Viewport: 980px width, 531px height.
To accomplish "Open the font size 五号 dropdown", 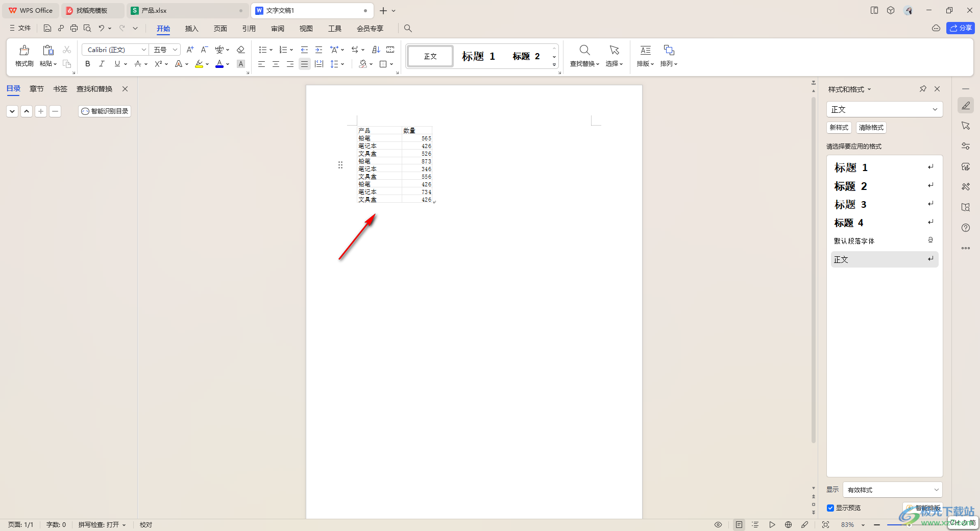I will click(175, 50).
